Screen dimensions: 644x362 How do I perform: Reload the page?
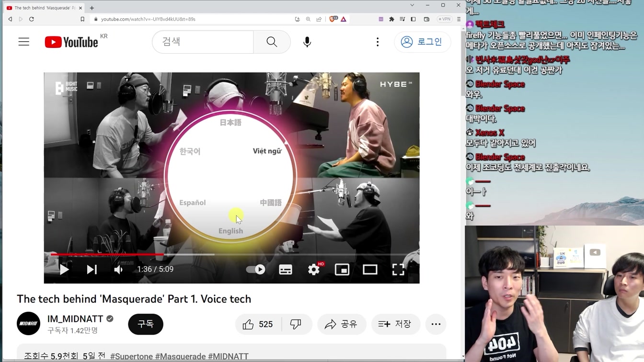32,19
